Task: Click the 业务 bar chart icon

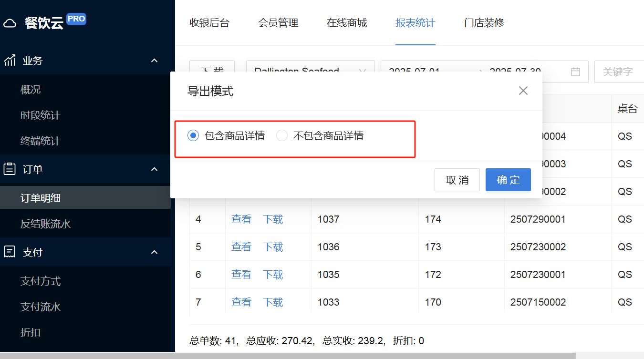Action: click(10, 61)
